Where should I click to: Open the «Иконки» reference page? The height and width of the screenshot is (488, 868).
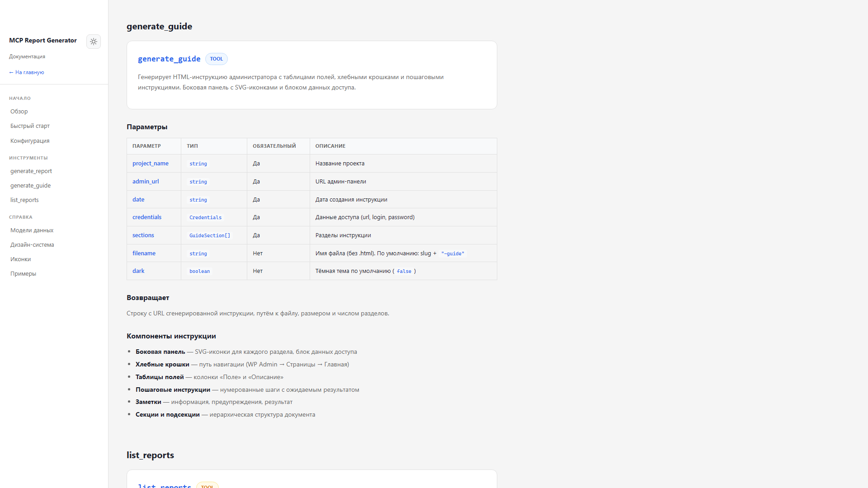pos(20,259)
